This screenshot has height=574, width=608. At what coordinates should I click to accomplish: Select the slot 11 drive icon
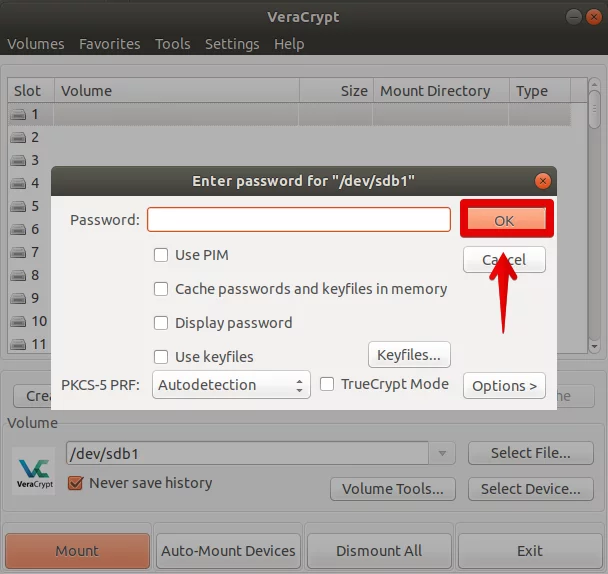tap(18, 344)
